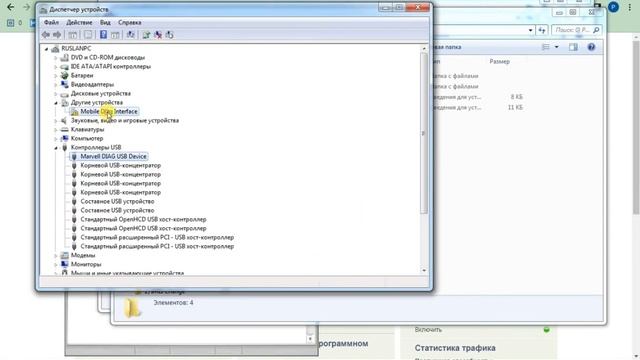Click the Звуковые, видео и игровые устройства icon
This screenshot has width=640, height=360.
point(64,120)
